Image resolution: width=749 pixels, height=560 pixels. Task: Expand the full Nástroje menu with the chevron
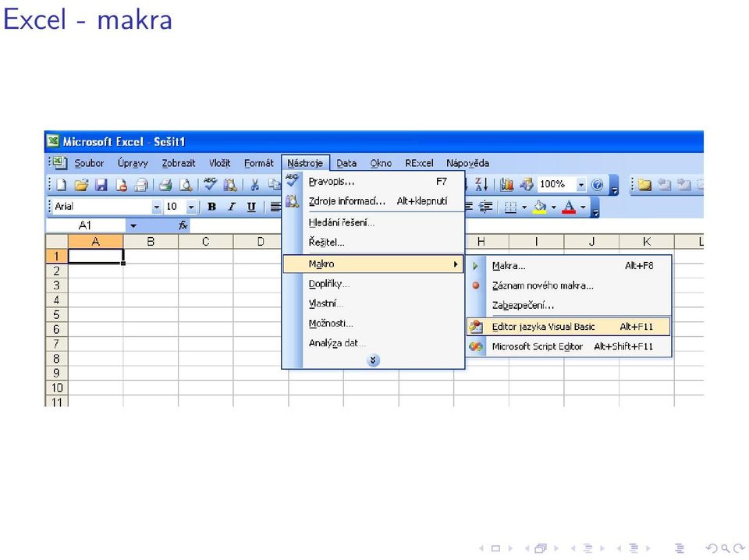(x=373, y=360)
